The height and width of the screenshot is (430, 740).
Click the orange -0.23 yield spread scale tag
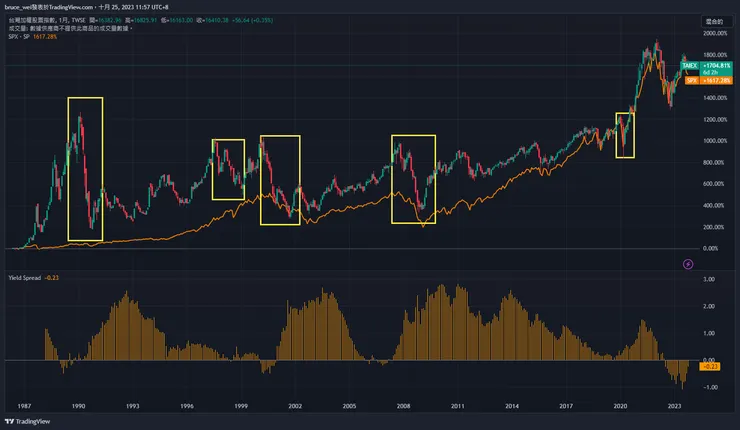pyautogui.click(x=710, y=366)
